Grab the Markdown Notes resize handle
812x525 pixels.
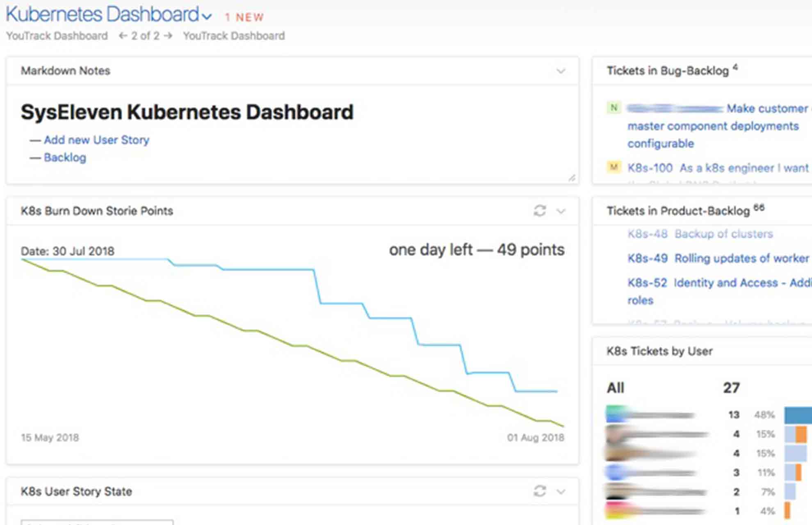[x=572, y=178]
